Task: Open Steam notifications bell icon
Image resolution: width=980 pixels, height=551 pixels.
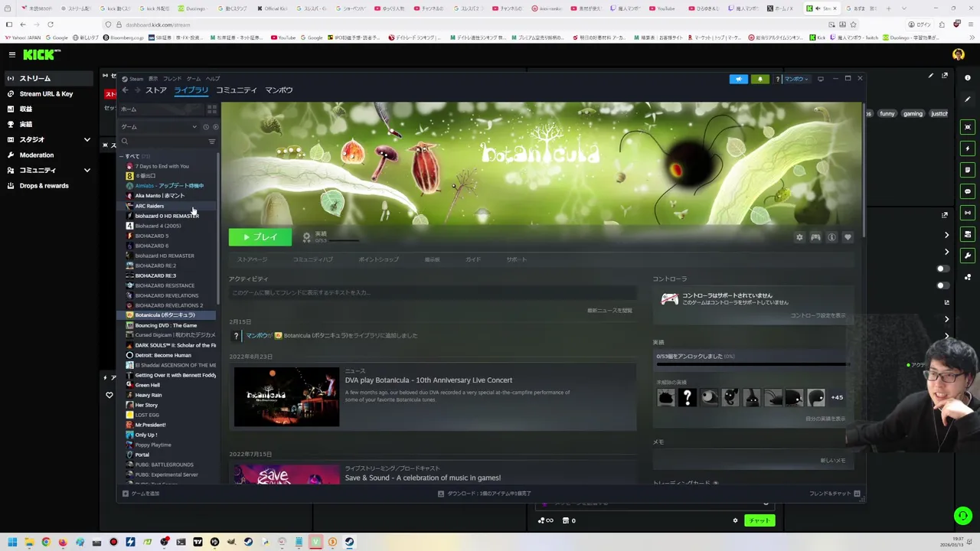Action: pyautogui.click(x=759, y=79)
